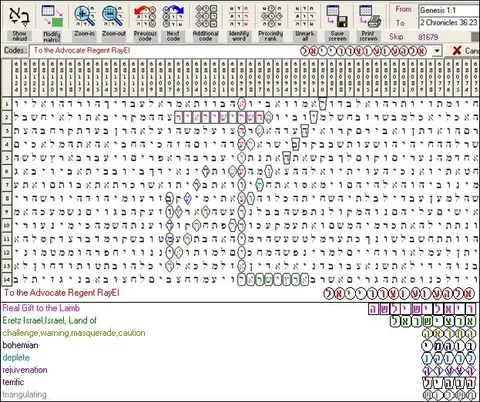The image size is (480, 402).
Task: Select matrix row header 9
Action: (6, 212)
